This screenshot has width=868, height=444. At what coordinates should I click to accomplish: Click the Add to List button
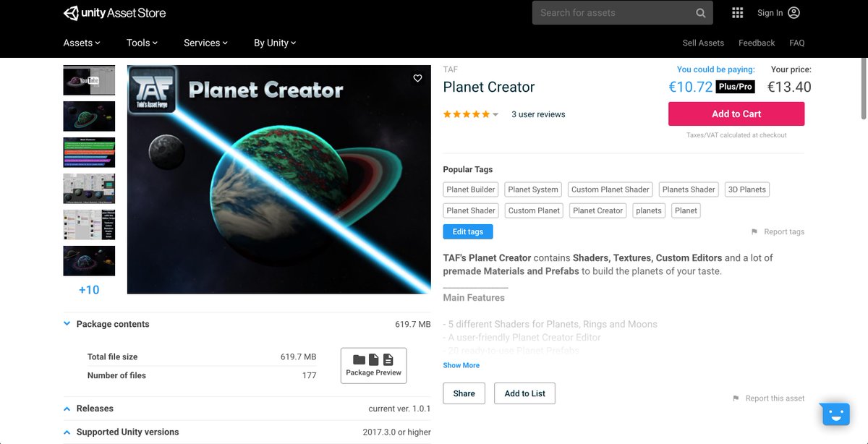pyautogui.click(x=525, y=393)
